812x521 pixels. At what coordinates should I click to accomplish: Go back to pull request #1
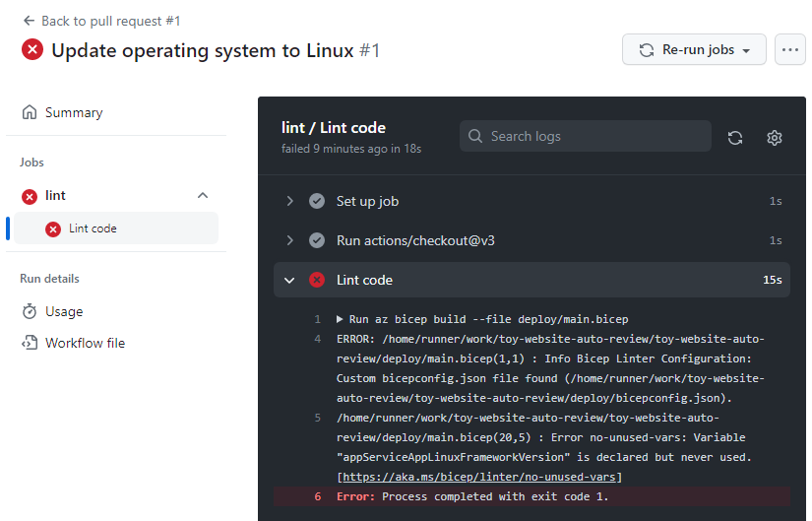point(101,21)
